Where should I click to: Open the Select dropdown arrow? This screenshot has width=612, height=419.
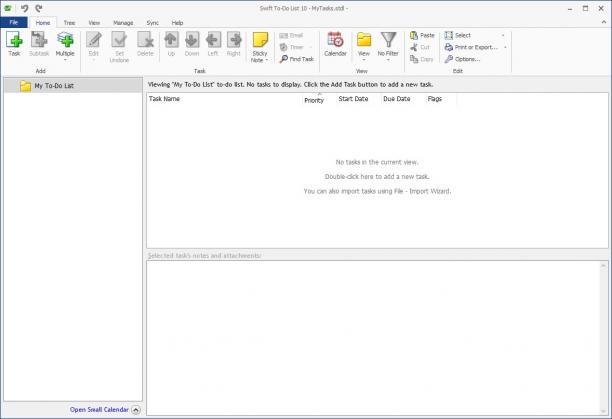coord(503,36)
